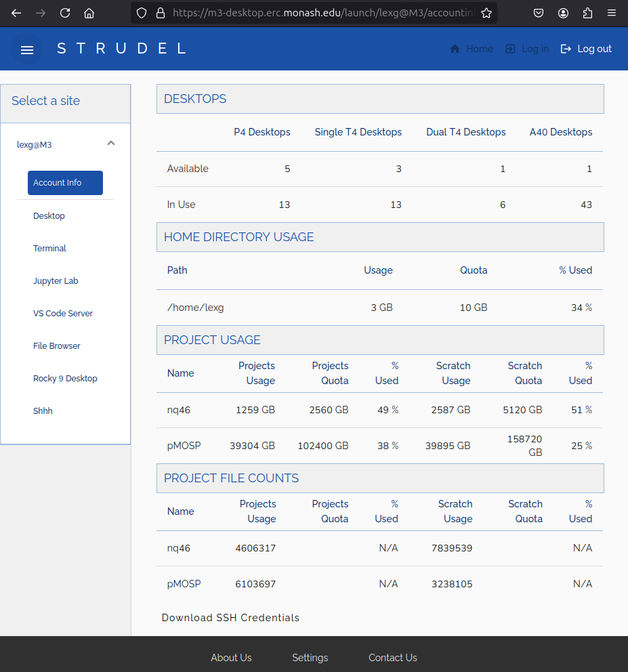Open the navigation hamburger menu

(27, 49)
